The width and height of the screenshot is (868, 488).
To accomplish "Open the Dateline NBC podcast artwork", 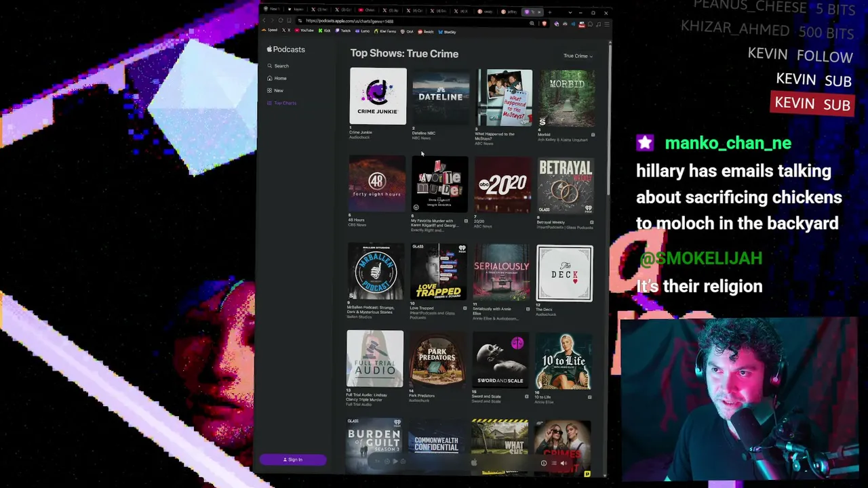I will pos(441,97).
